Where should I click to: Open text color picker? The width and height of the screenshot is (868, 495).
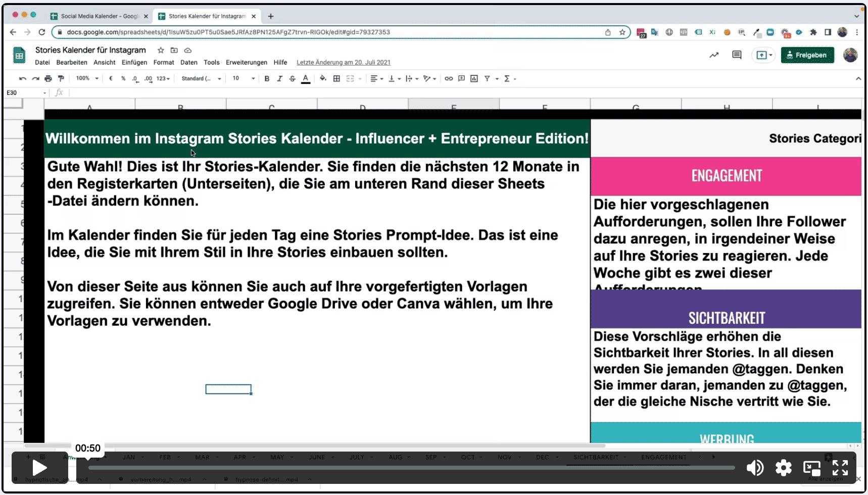[306, 79]
